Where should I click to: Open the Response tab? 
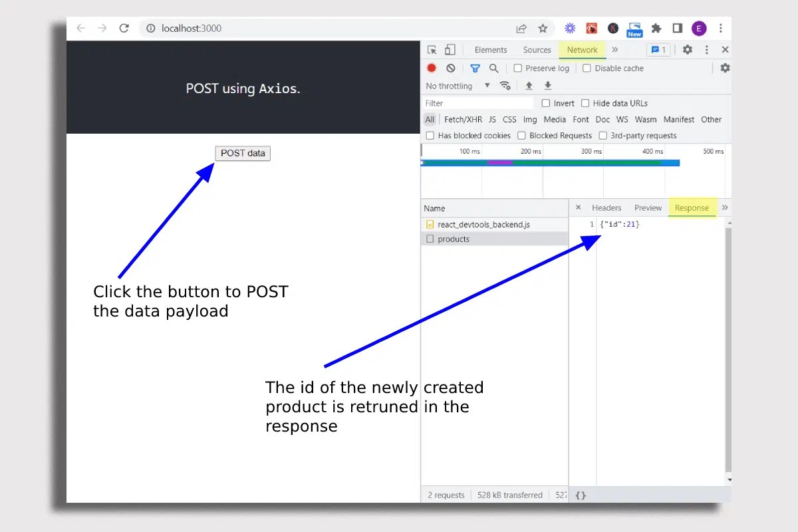pyautogui.click(x=692, y=207)
